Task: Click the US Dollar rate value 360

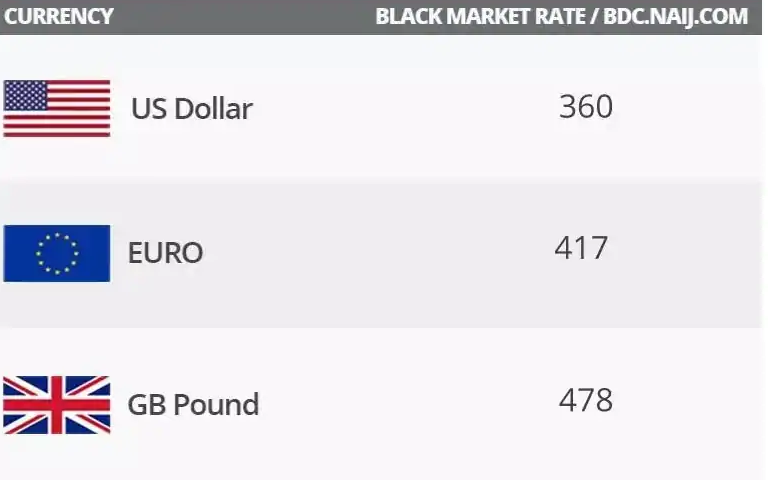Action: 585,106
